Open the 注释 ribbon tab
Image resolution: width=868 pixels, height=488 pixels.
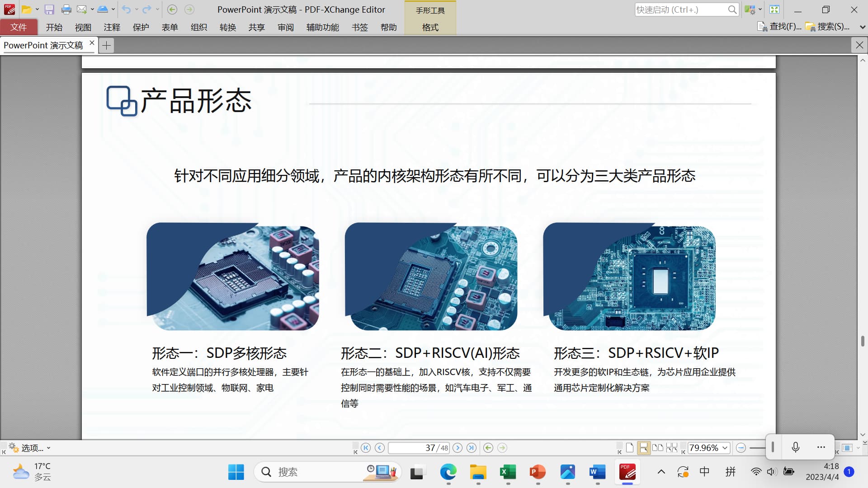pos(112,28)
